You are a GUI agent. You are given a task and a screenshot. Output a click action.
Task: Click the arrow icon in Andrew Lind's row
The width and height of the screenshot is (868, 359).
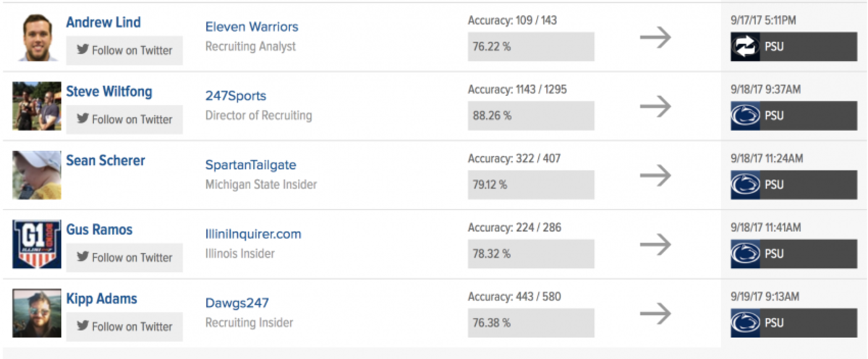[x=655, y=38]
